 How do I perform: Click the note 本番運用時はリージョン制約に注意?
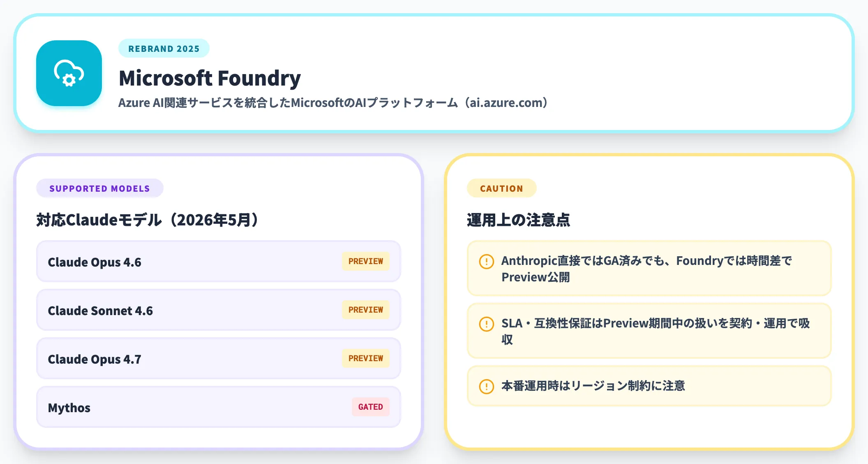pos(649,386)
